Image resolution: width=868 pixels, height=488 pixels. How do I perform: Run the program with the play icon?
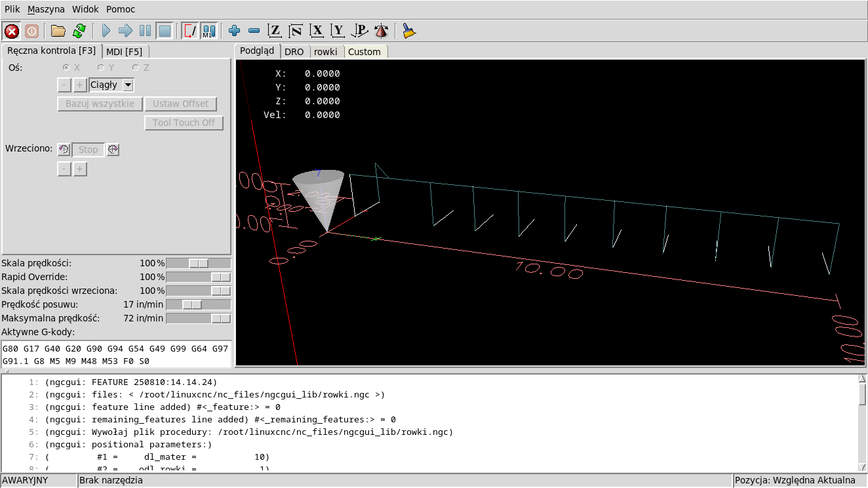(x=106, y=30)
